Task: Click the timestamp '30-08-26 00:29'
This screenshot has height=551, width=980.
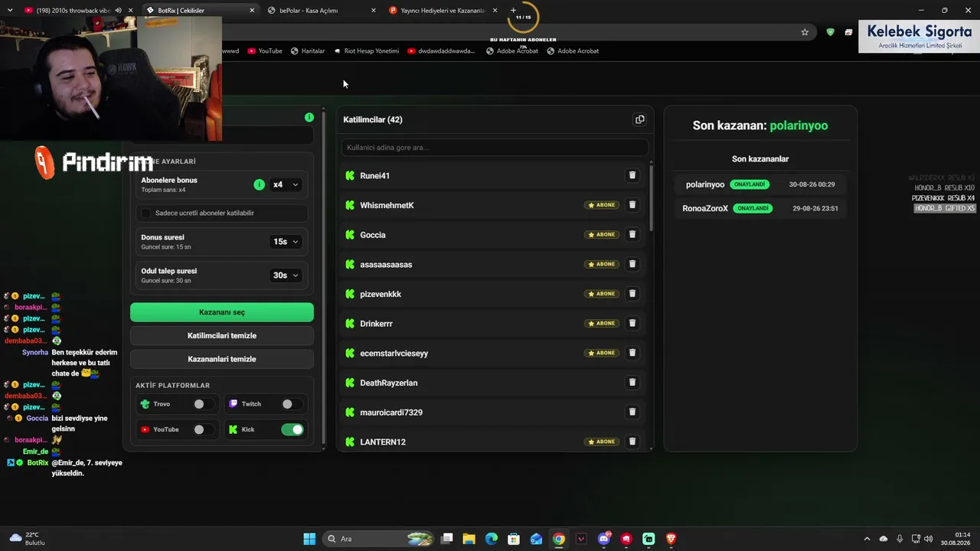Action: click(812, 184)
